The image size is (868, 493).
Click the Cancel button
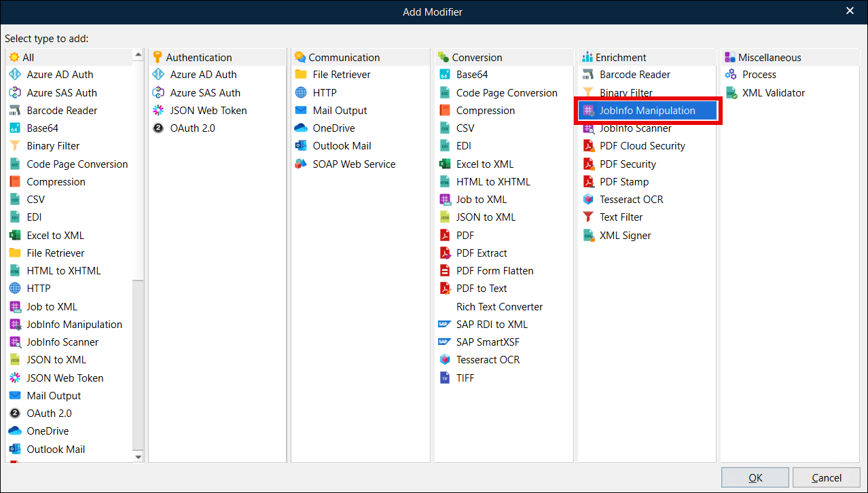(827, 478)
